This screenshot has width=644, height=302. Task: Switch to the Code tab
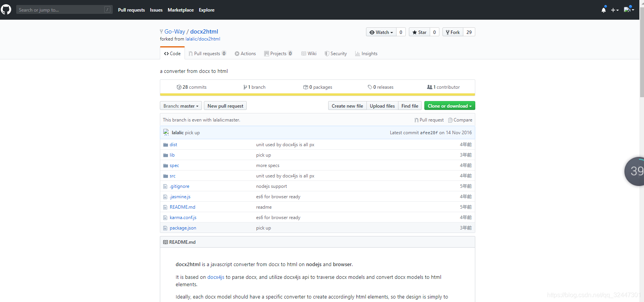(172, 54)
